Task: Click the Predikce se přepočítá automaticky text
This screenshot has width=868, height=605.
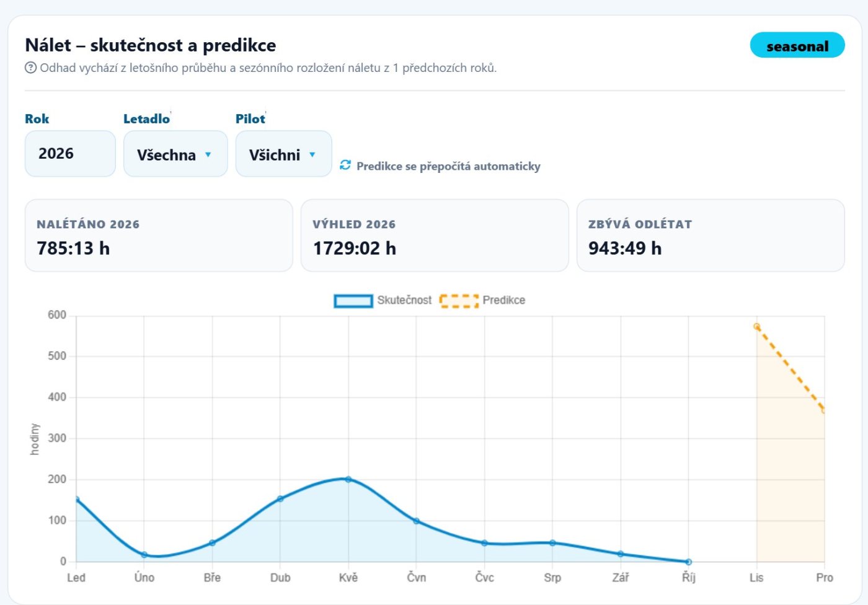Action: [x=448, y=166]
